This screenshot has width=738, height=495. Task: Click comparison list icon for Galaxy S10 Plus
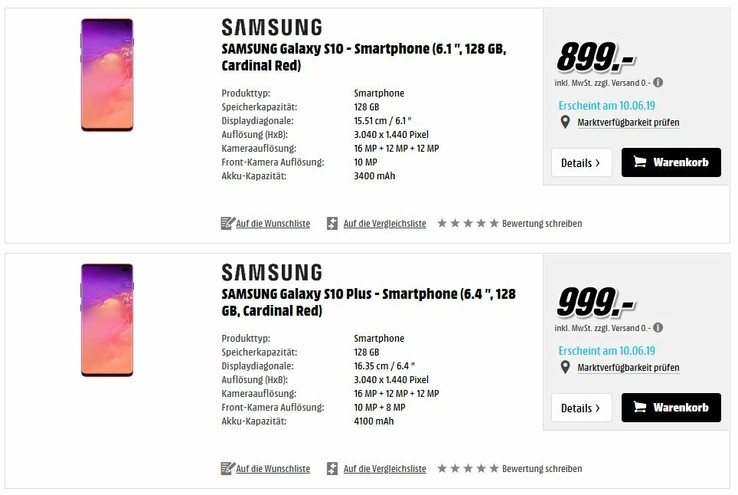point(333,468)
